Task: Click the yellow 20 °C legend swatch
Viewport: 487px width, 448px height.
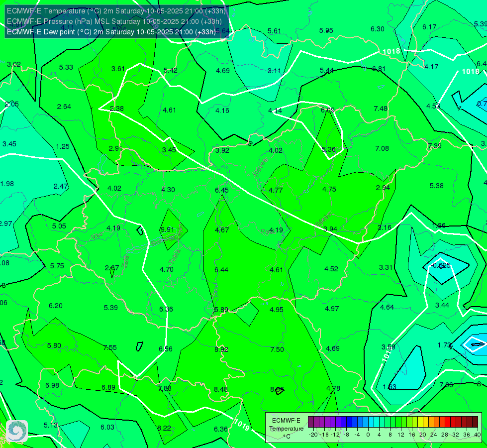Action: (420, 422)
